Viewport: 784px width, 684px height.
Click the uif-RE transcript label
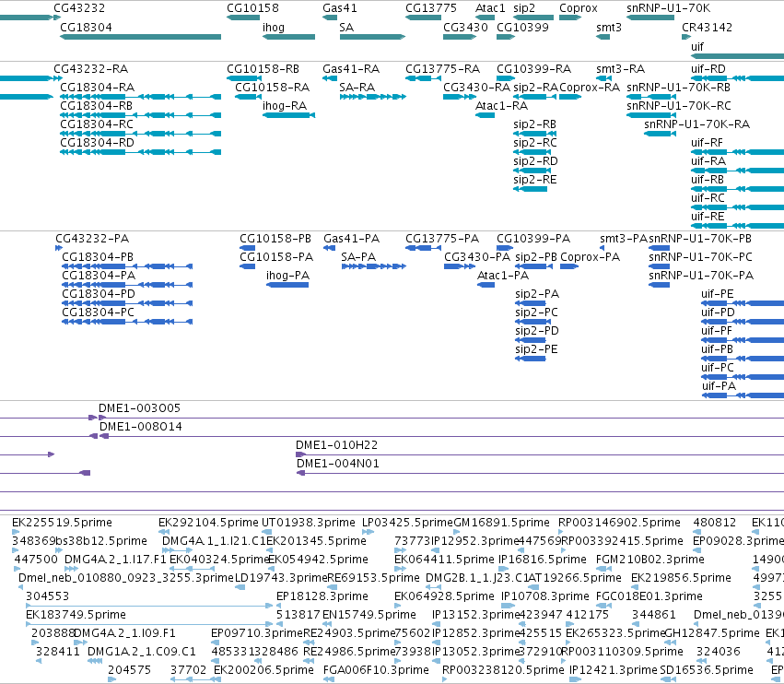(x=708, y=216)
